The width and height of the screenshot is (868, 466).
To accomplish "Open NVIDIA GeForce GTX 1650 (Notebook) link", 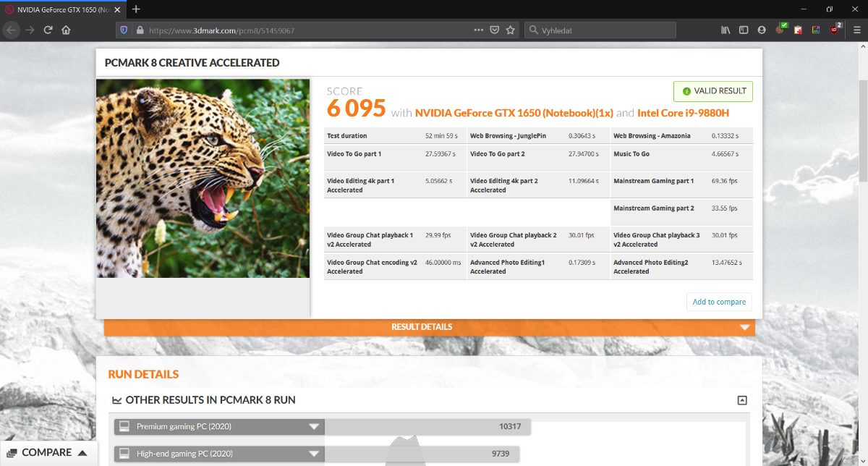I will 514,113.
